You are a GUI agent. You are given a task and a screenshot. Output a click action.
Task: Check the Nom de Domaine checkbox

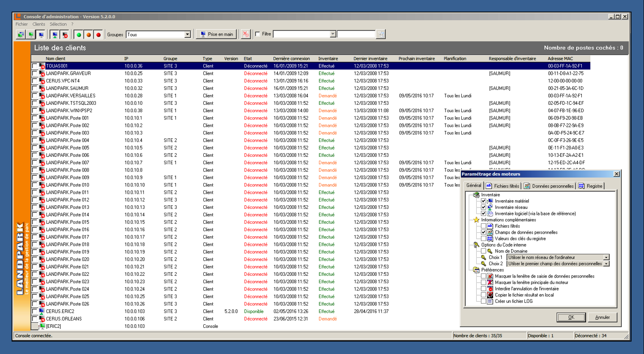click(x=484, y=251)
